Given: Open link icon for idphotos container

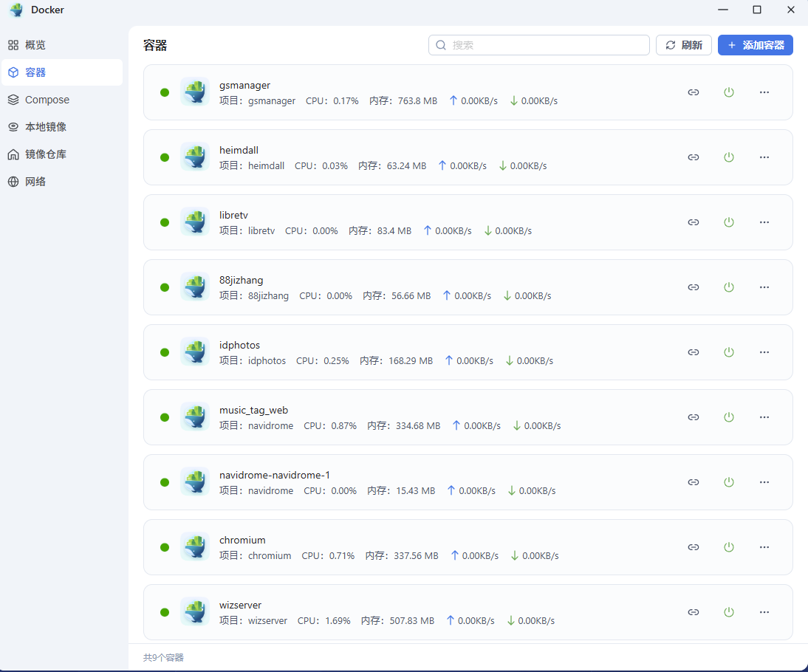Looking at the screenshot, I should click(x=693, y=352).
